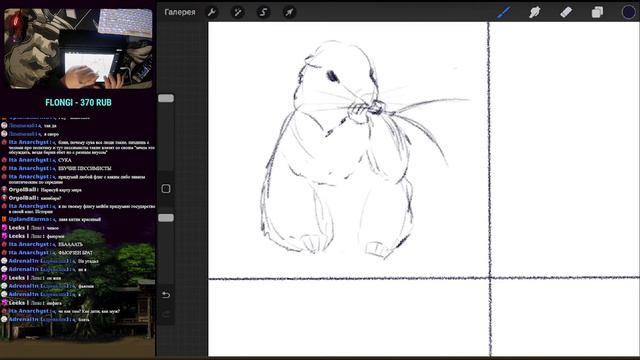Activate the Transform arrow tool

pyautogui.click(x=289, y=12)
